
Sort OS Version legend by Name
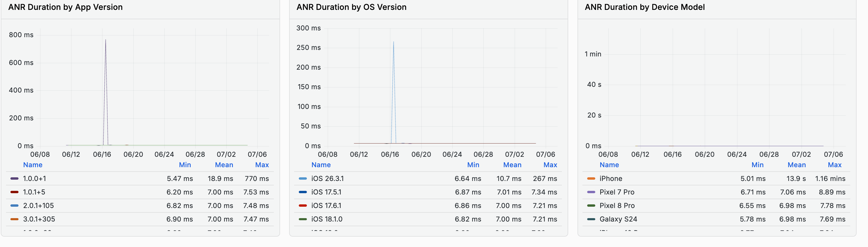[321, 165]
